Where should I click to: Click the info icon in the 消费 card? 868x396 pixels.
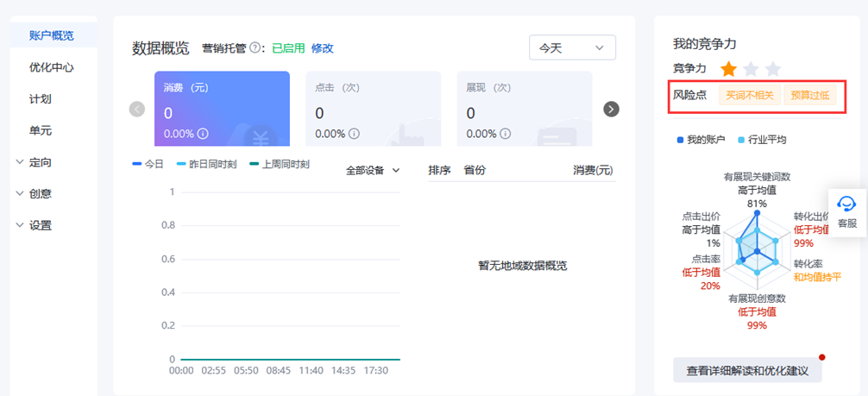203,134
